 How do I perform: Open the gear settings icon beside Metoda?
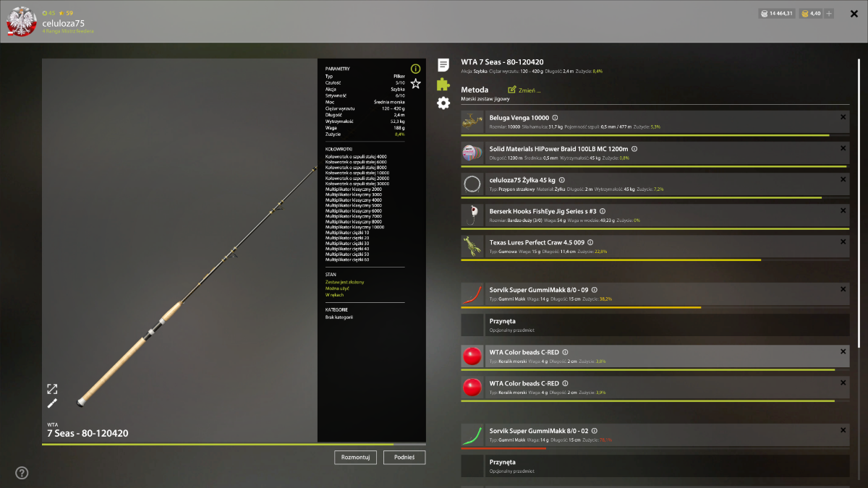click(443, 103)
